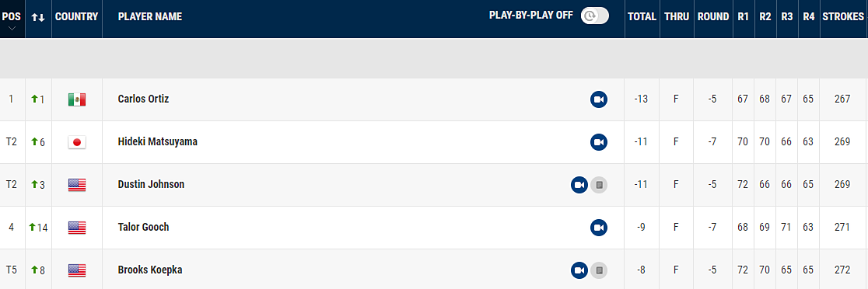Open Talor Gooch video camera icon
Viewport: 868px width, 289px height.
tap(598, 227)
